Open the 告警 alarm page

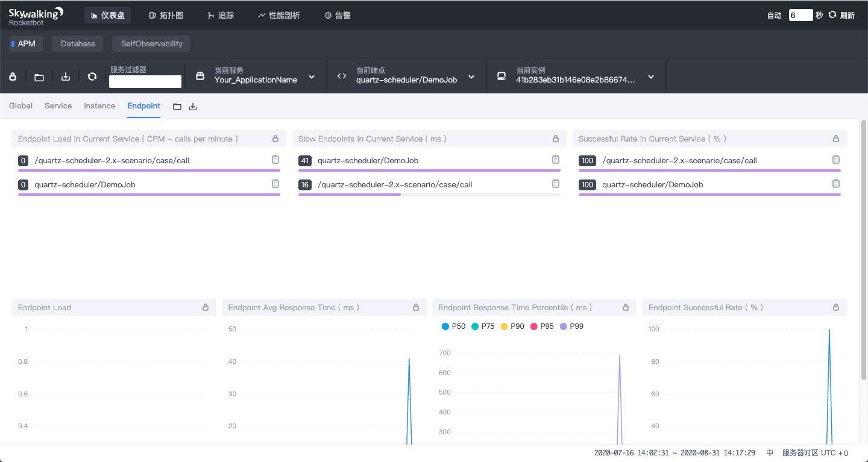[x=338, y=15]
